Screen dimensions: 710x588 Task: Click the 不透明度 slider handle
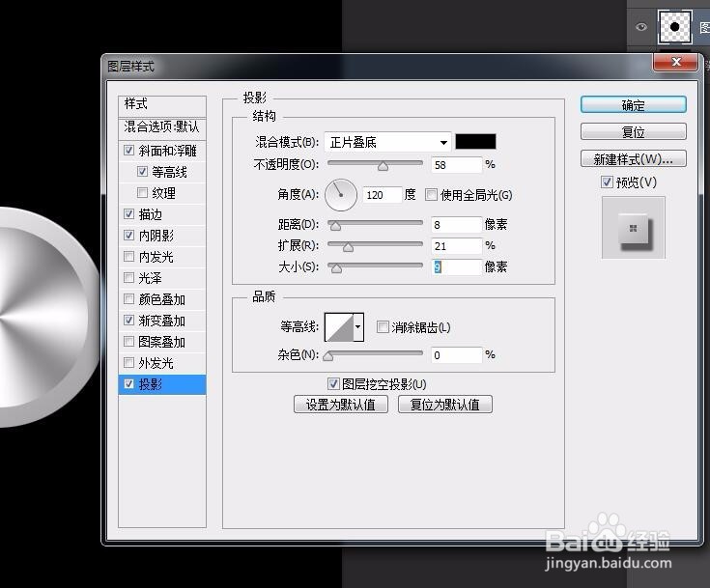coord(383,166)
